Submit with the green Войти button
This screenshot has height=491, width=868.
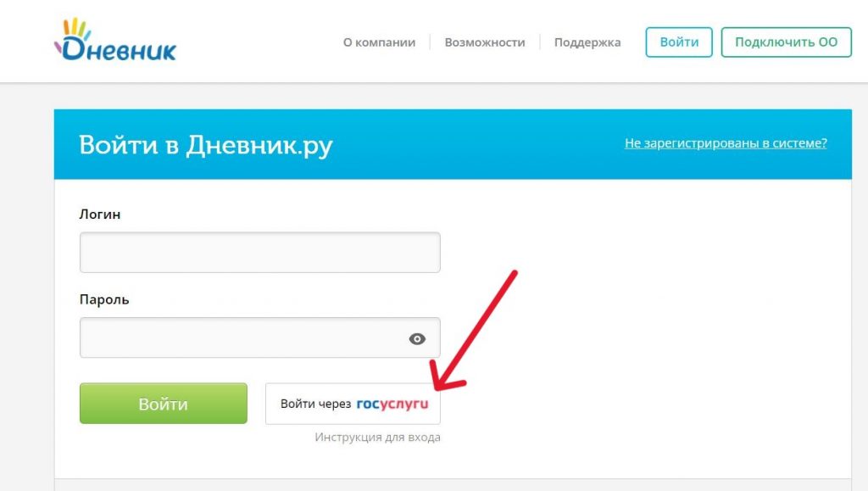pyautogui.click(x=164, y=404)
